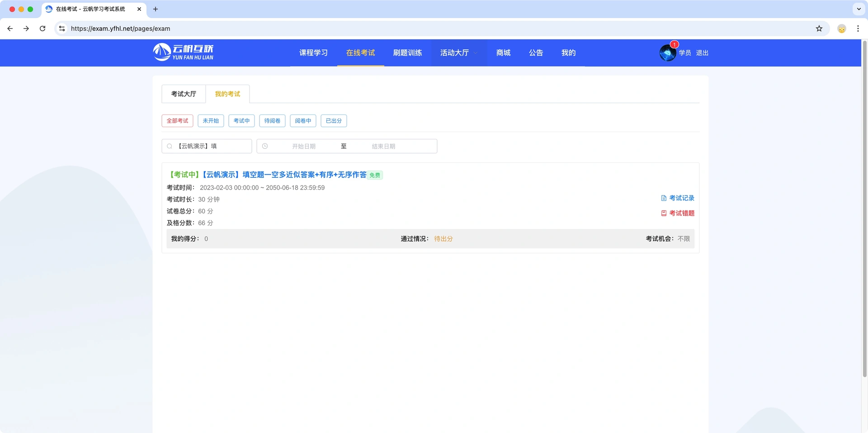Screen dimensions: 868x433
Task: Open the user avatar with notification badge
Action: 668,52
